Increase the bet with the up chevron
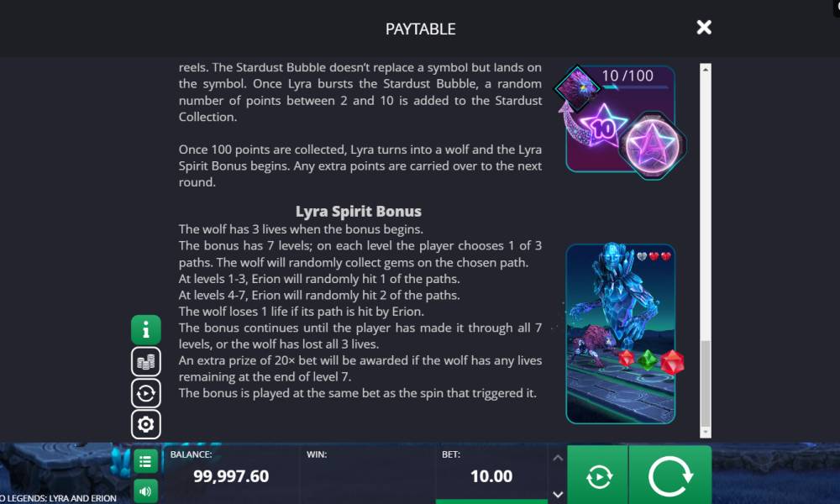This screenshot has width=840, height=504. tap(558, 458)
